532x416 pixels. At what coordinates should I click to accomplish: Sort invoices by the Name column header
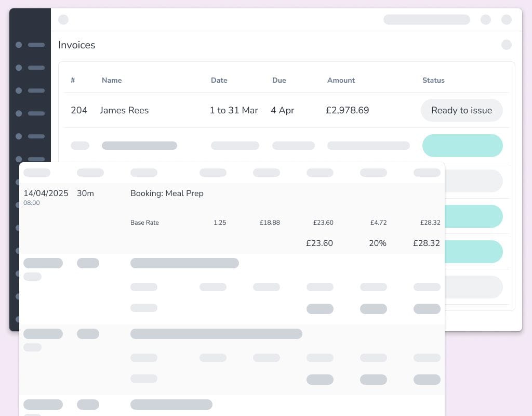tap(112, 80)
